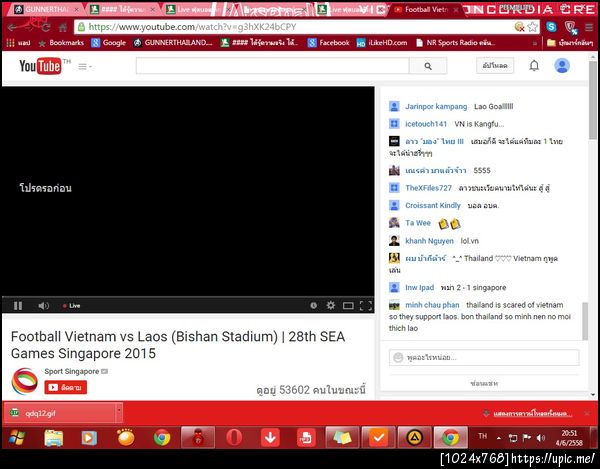Open the notifications bell
Screen dimensions: 600x469
(534, 66)
